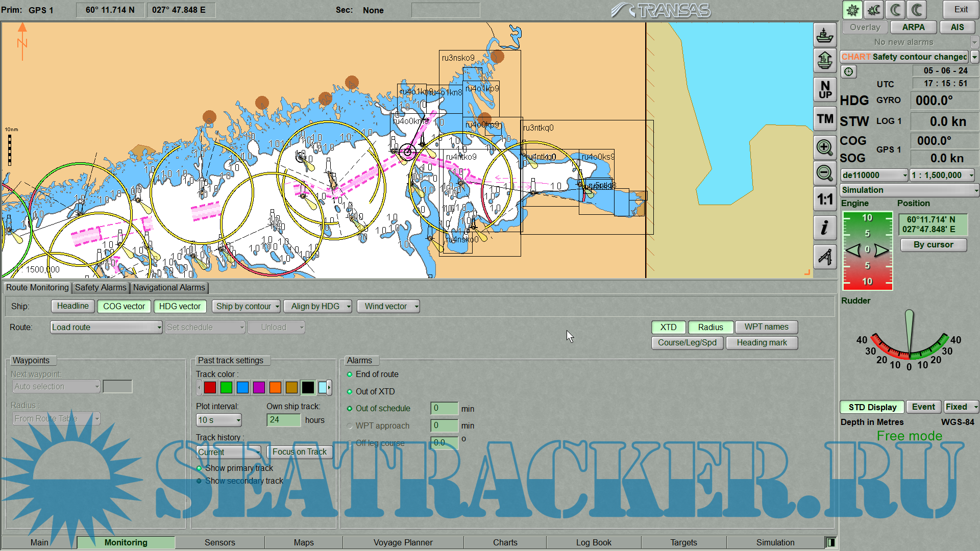
Task: Zoom out chart with magnifier minus
Action: click(824, 173)
